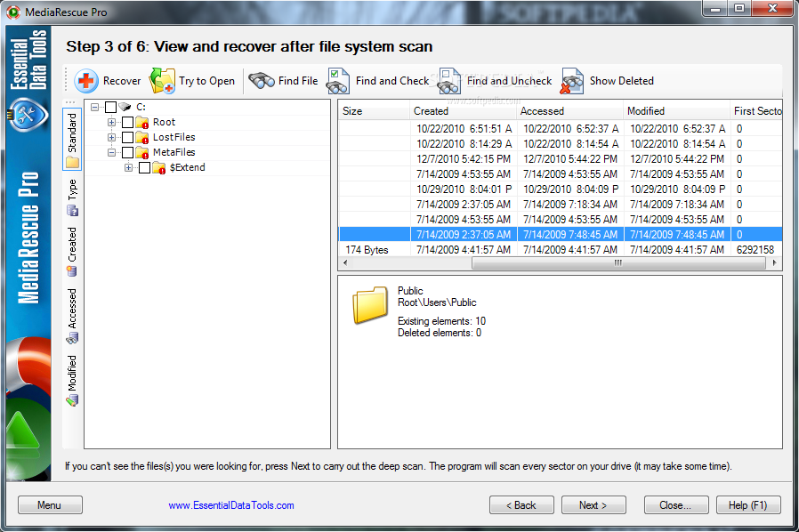
Task: Click the file list horizontal scrollbar thumb
Action: 618,263
